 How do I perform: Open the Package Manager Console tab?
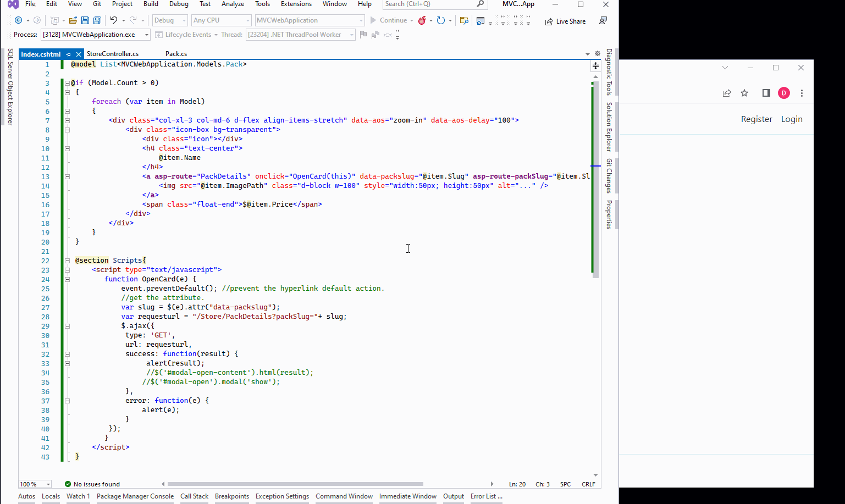click(x=135, y=496)
